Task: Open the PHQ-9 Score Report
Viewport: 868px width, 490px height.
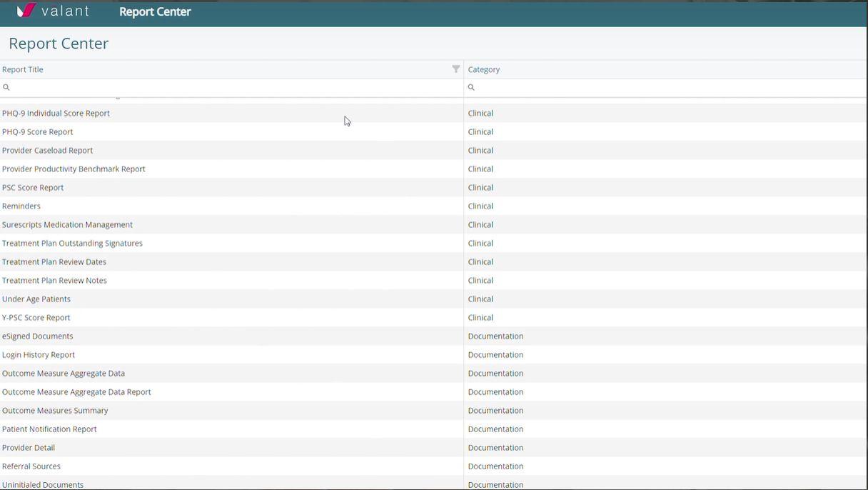Action: tap(38, 131)
